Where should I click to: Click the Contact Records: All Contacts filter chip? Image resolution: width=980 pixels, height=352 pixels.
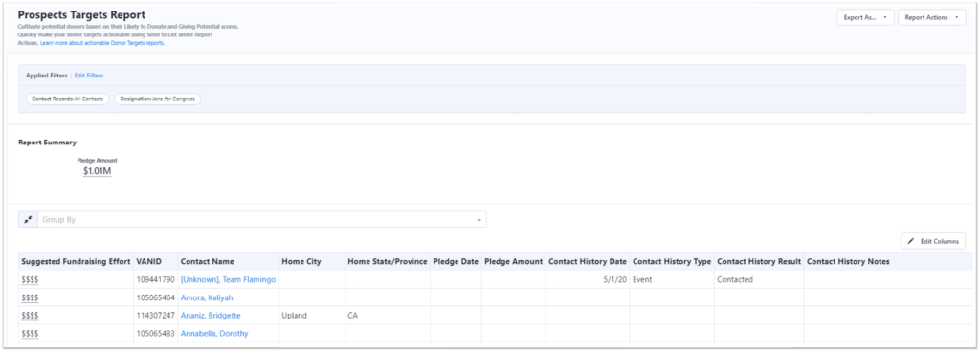pyautogui.click(x=68, y=99)
